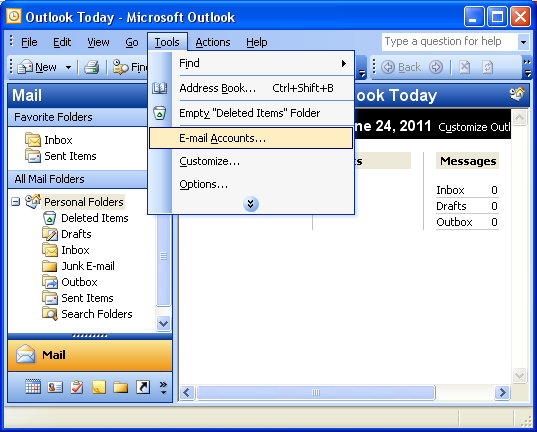The image size is (537, 432).
Task: Open the Actions menu
Action: 213,42
